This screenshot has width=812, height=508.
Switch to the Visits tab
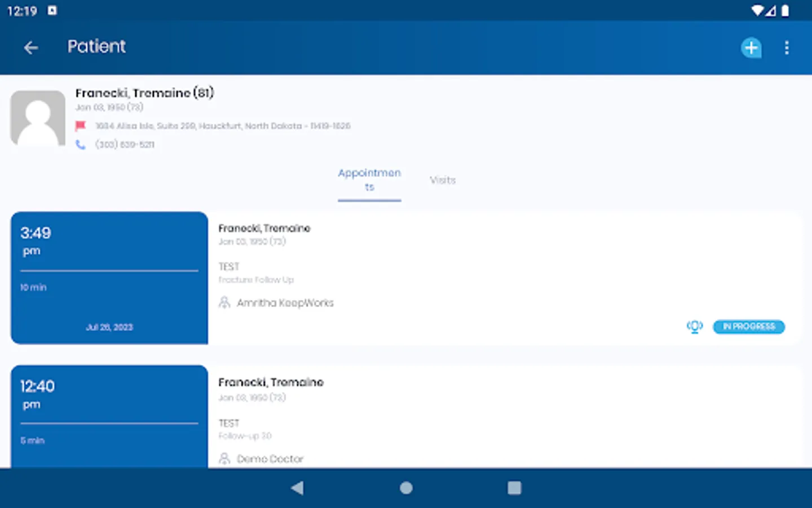pos(443,180)
